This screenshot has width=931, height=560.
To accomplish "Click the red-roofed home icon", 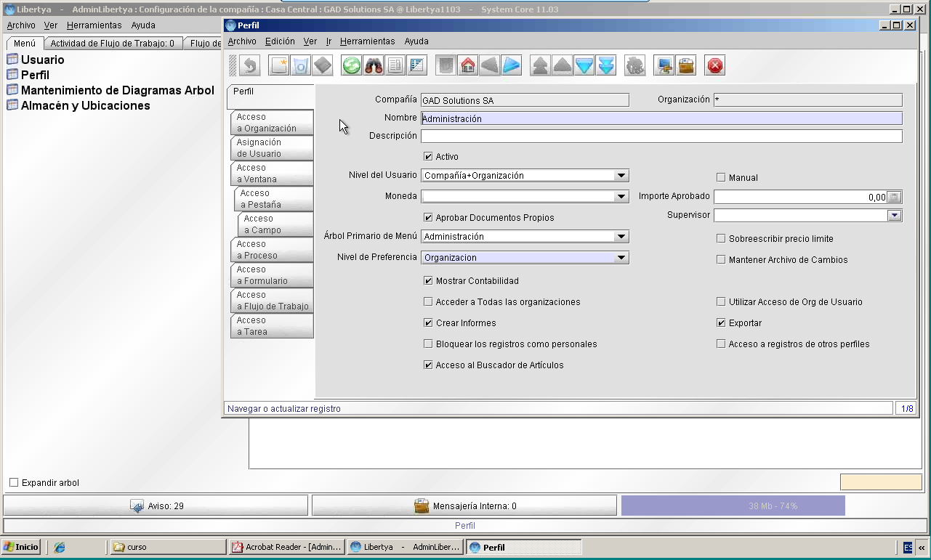I will coord(468,65).
